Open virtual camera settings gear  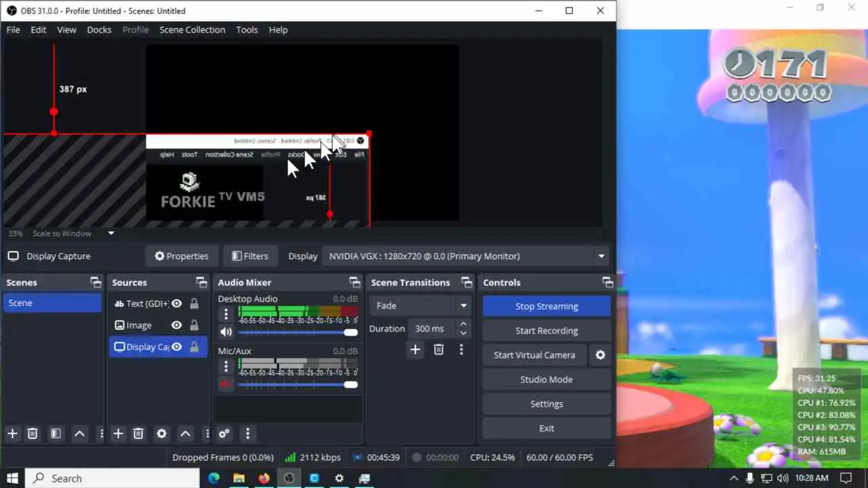[x=600, y=355]
